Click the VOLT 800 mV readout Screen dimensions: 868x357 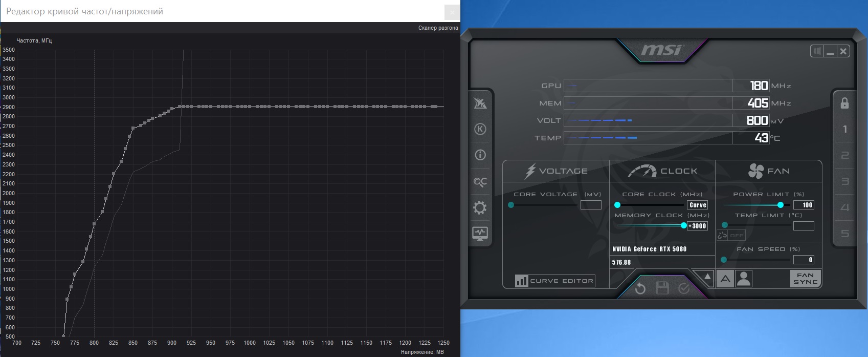751,120
